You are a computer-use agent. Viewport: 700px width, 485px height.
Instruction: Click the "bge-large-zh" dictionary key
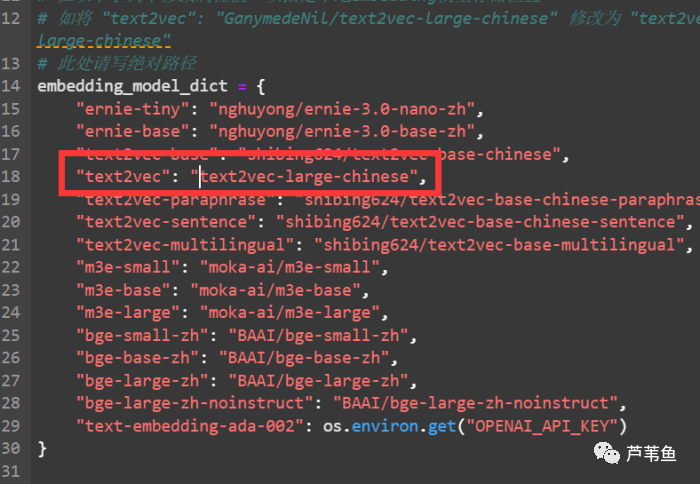(142, 380)
